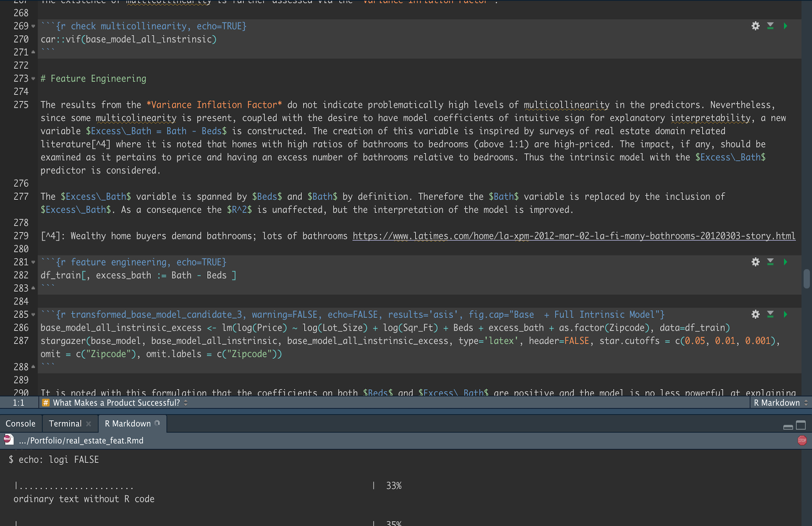Open the latimes.com bathrooms story link
This screenshot has width=812, height=526.
coord(573,236)
